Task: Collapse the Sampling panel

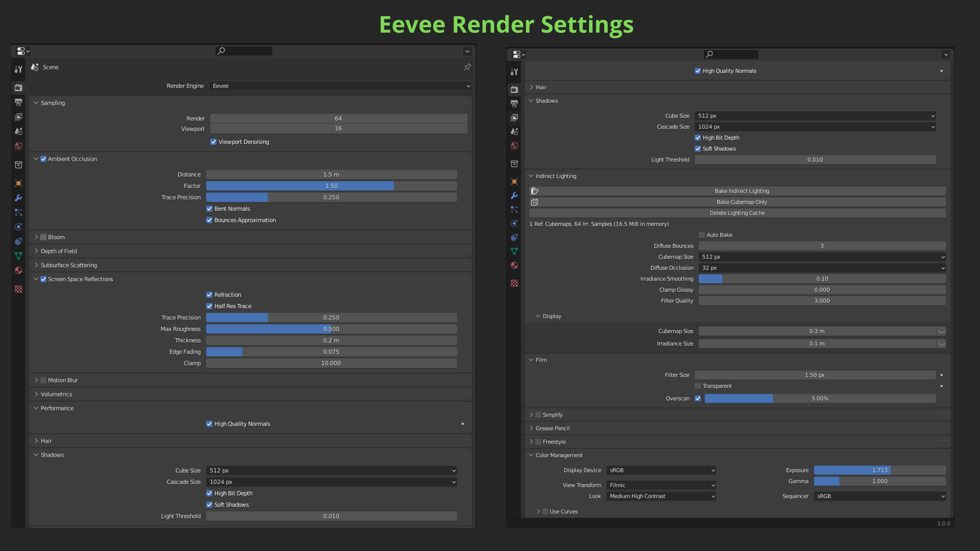Action: (x=36, y=103)
